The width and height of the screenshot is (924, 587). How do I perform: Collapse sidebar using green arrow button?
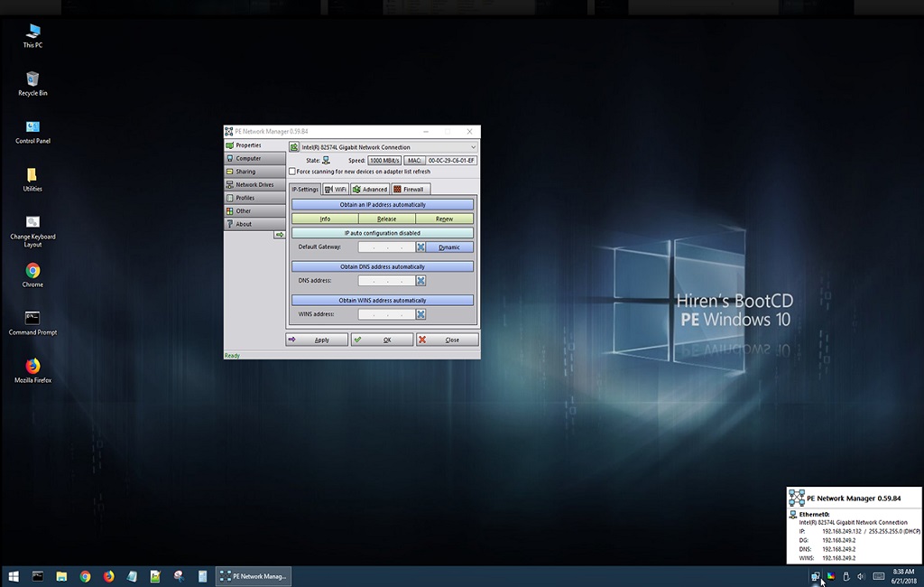(280, 235)
